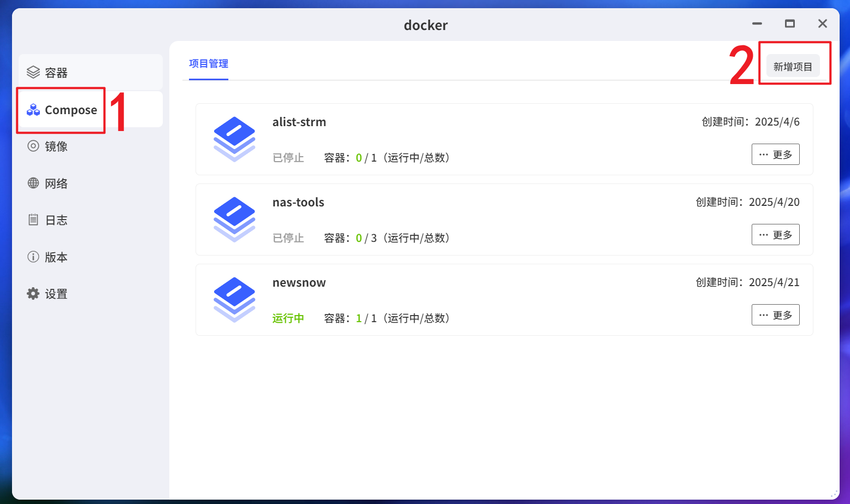
Task: Open 更多 menu for nas-tools
Action: click(776, 235)
